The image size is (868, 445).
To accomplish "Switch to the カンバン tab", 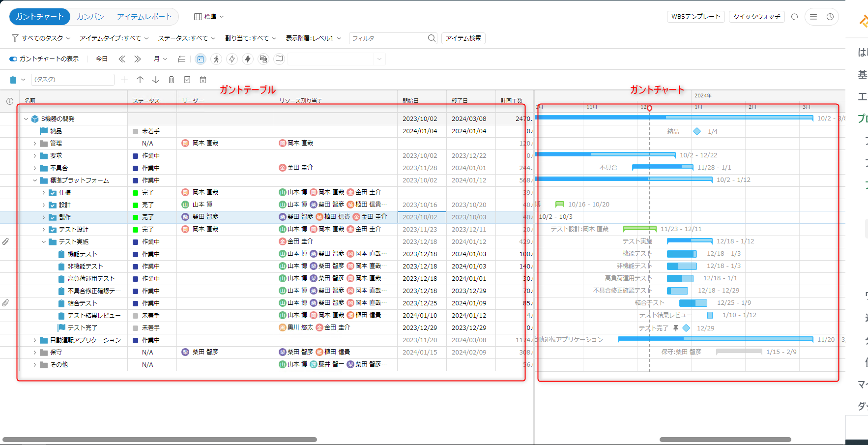I will pyautogui.click(x=90, y=17).
